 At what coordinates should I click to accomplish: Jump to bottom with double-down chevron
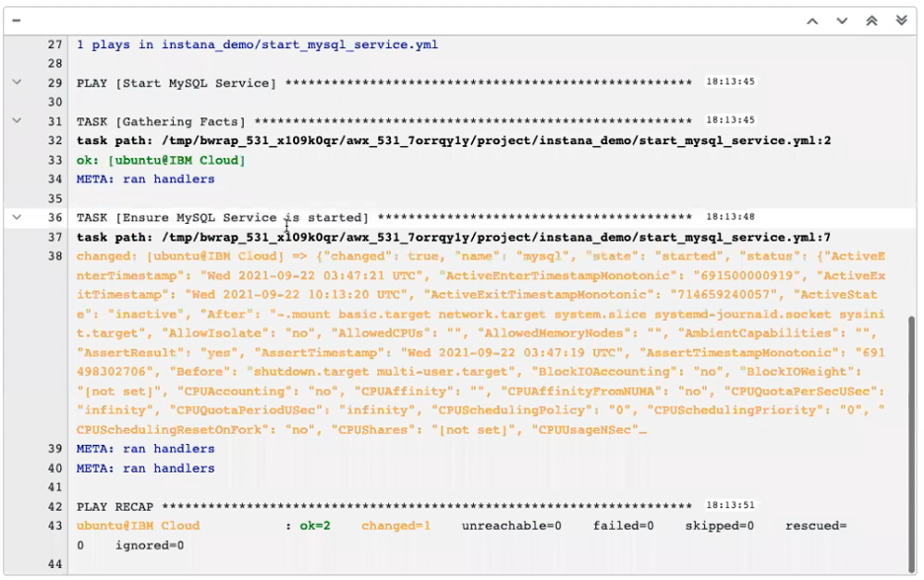pos(901,21)
